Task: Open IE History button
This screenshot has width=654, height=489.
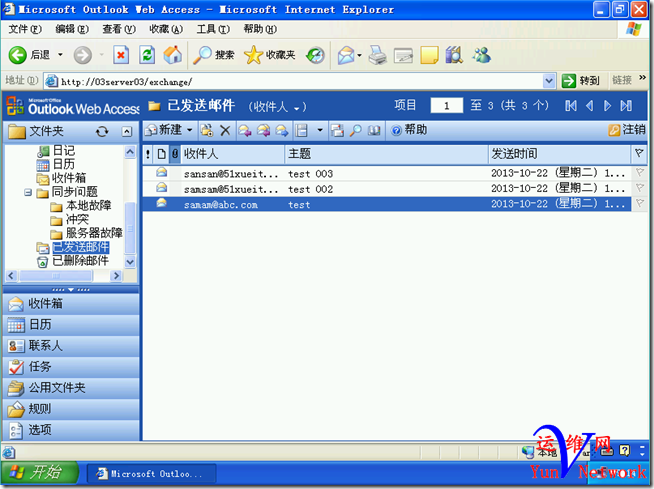Action: tap(315, 55)
